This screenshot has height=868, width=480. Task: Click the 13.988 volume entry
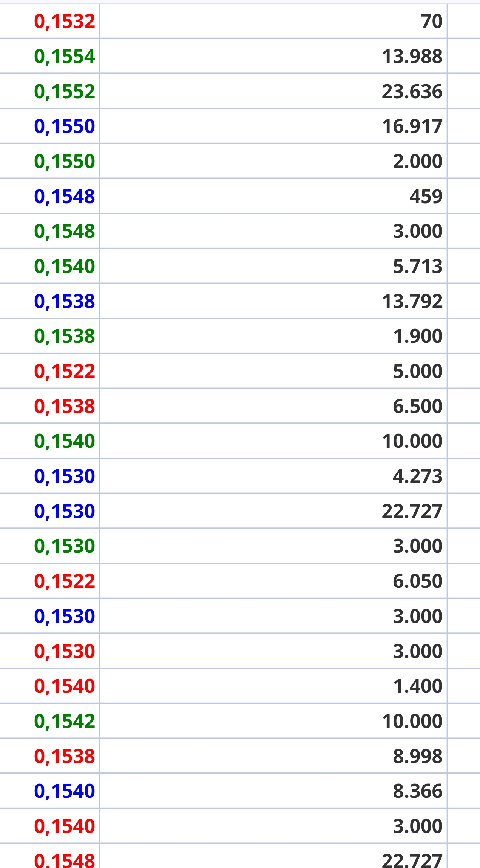(x=412, y=56)
